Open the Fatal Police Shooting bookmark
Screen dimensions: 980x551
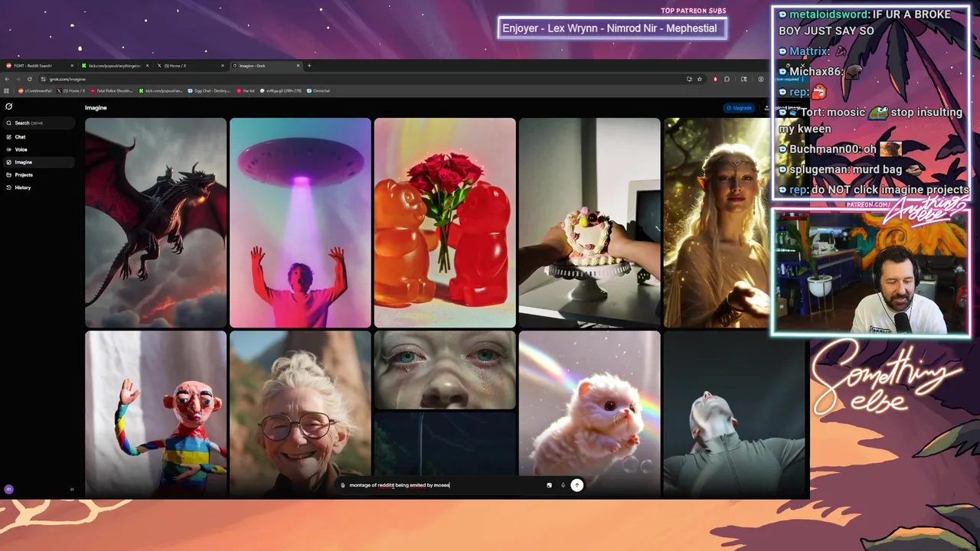[x=112, y=91]
